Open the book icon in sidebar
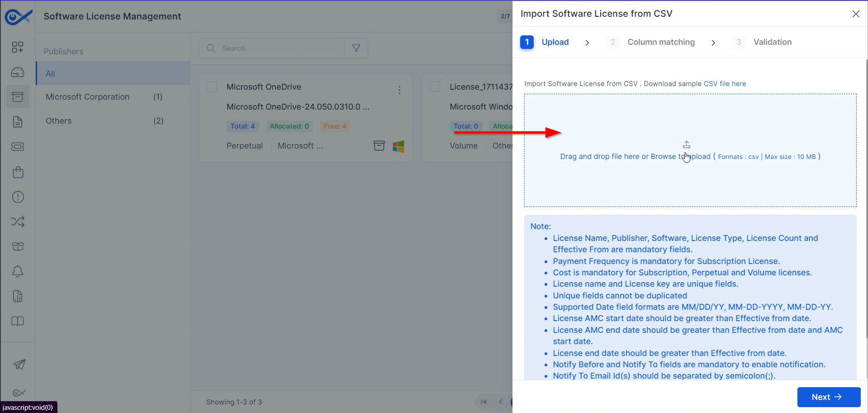Viewport: 868px width, 413px height. click(18, 321)
